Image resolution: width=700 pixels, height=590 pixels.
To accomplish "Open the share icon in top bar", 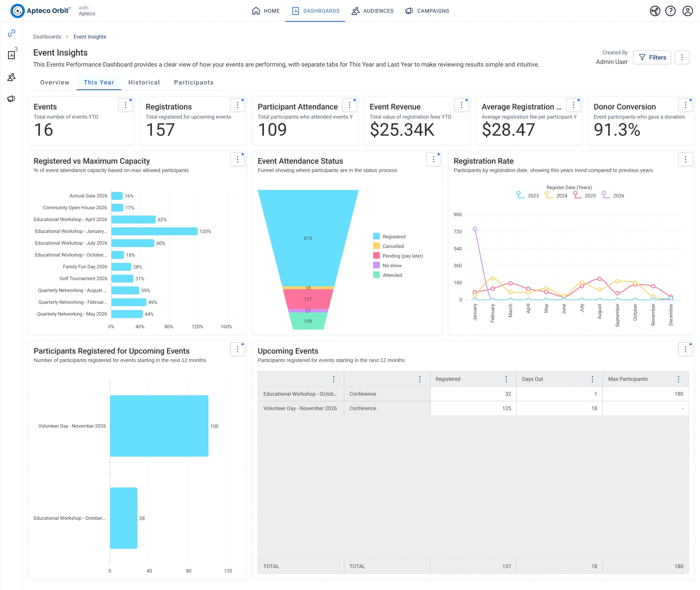I will (655, 11).
